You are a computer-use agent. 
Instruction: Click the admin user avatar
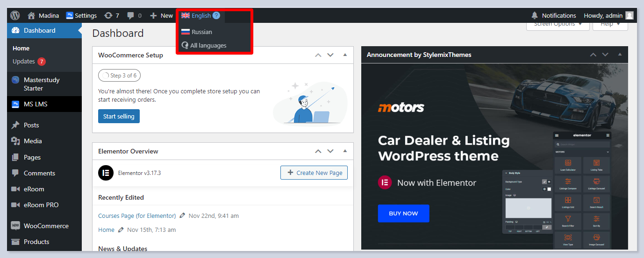pyautogui.click(x=629, y=15)
